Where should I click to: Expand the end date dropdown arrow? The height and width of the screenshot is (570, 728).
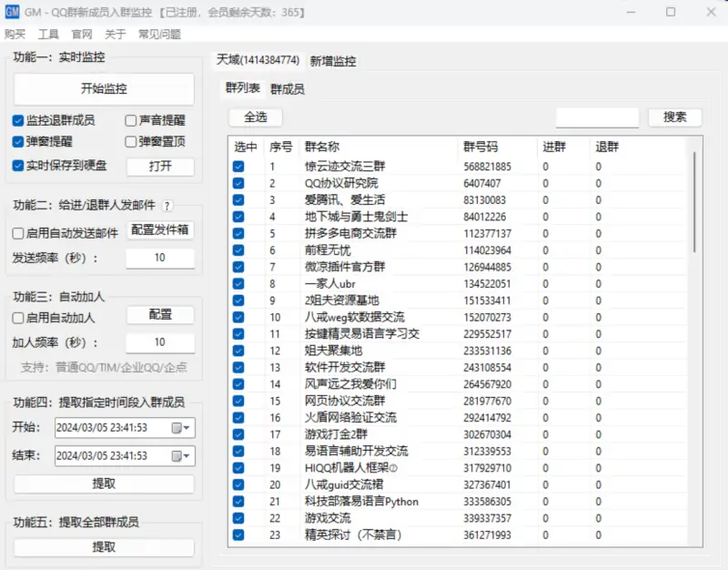pos(188,455)
